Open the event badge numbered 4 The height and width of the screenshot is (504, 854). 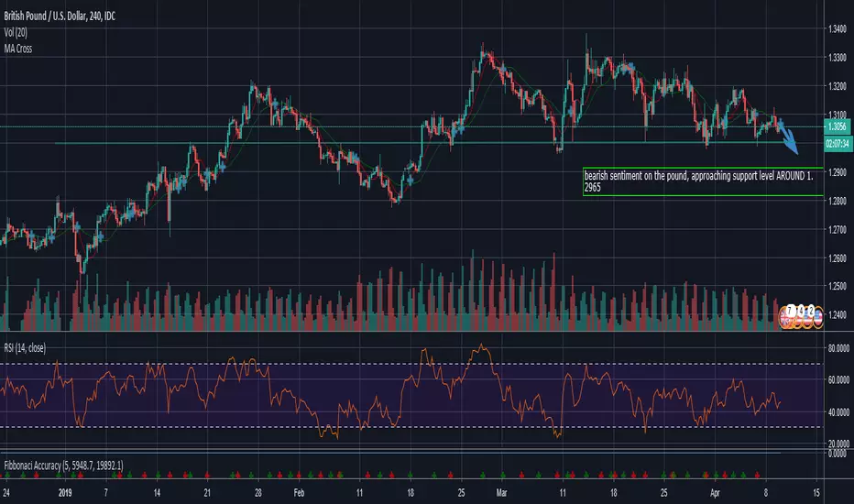(x=801, y=311)
